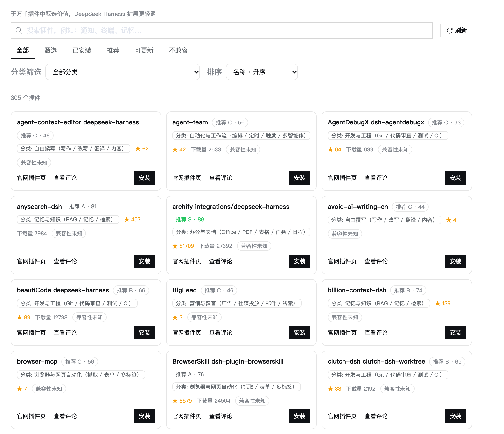Click star rating 8579 on BrowserSkill card
Screen dimensions: 504x434
[182, 401]
